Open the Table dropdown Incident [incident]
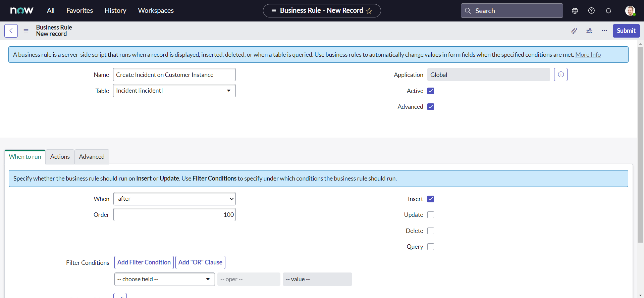Image resolution: width=644 pixels, height=298 pixels. pos(174,91)
